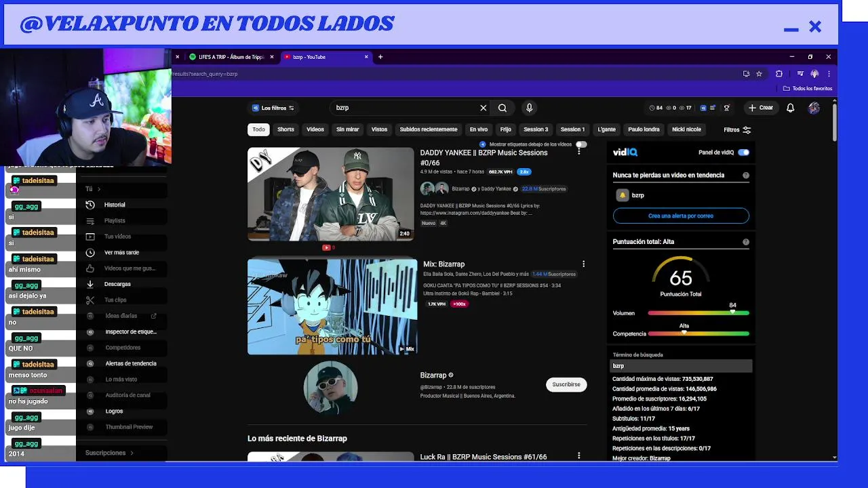Toggle Mostrar etiquetas debajo de los videos
Image resolution: width=868 pixels, height=488 pixels.
pyautogui.click(x=581, y=144)
